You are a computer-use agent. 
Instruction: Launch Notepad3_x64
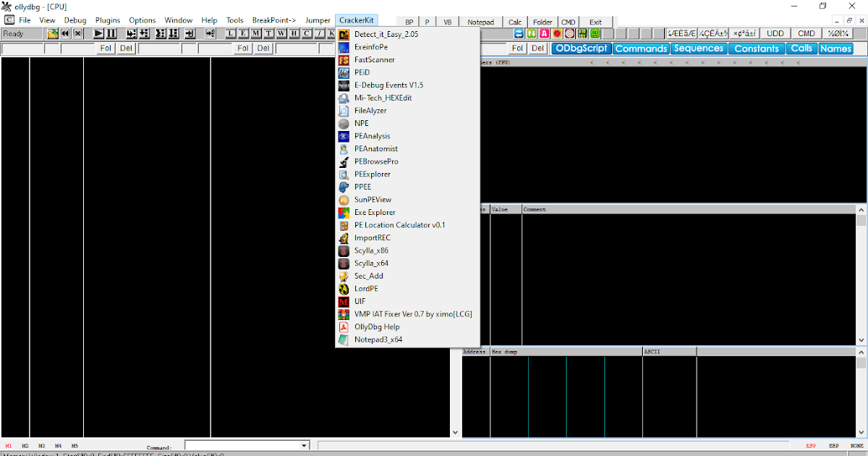(407, 339)
